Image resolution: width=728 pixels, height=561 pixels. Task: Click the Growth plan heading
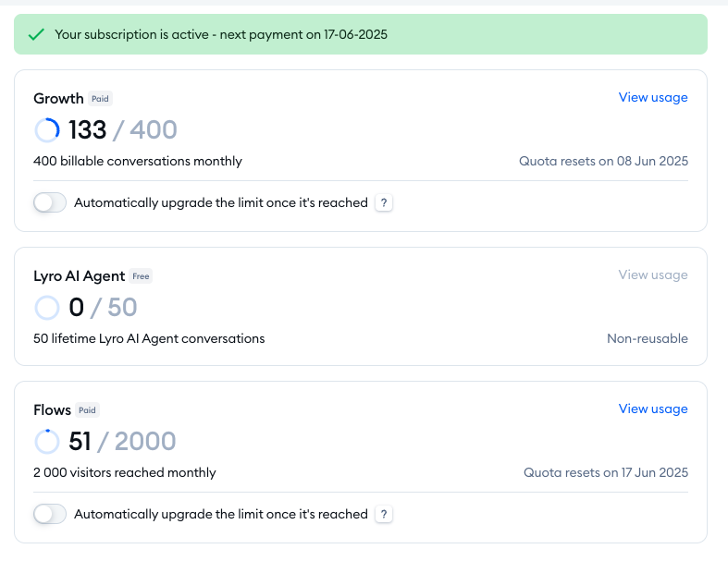pos(58,98)
